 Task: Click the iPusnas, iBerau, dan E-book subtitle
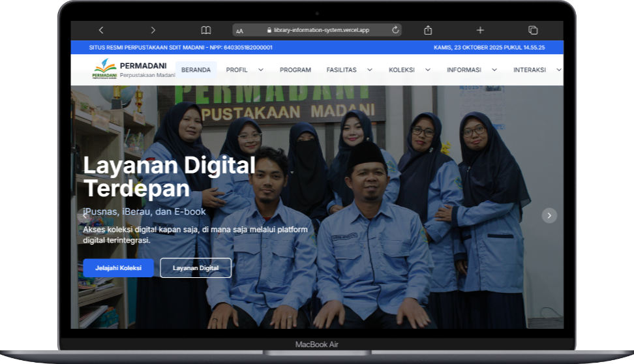point(144,211)
